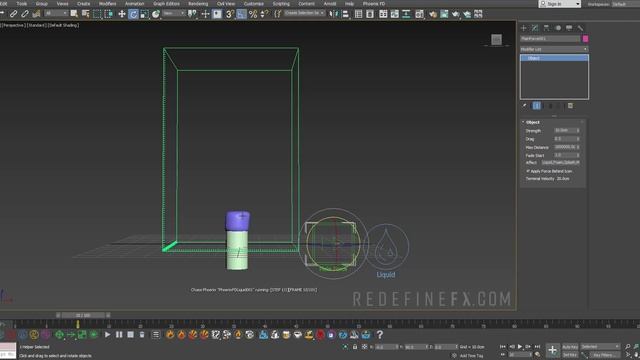Toggle Angle Snap
This screenshot has width=640, height=360.
coord(241,14)
